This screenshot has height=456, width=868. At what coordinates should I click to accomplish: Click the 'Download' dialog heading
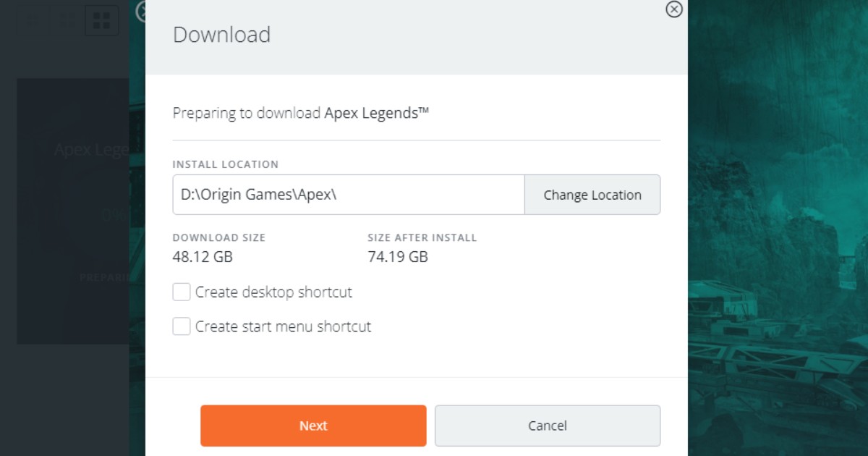pos(221,35)
